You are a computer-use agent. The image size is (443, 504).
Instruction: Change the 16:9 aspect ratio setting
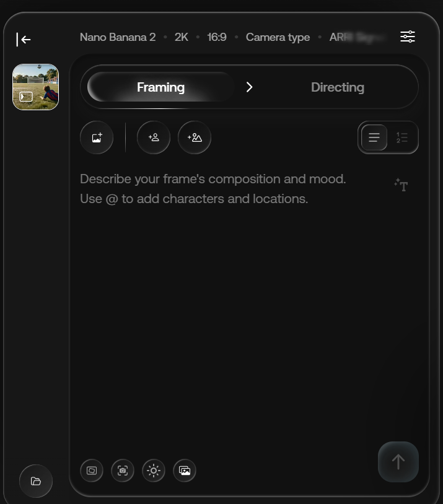[216, 37]
